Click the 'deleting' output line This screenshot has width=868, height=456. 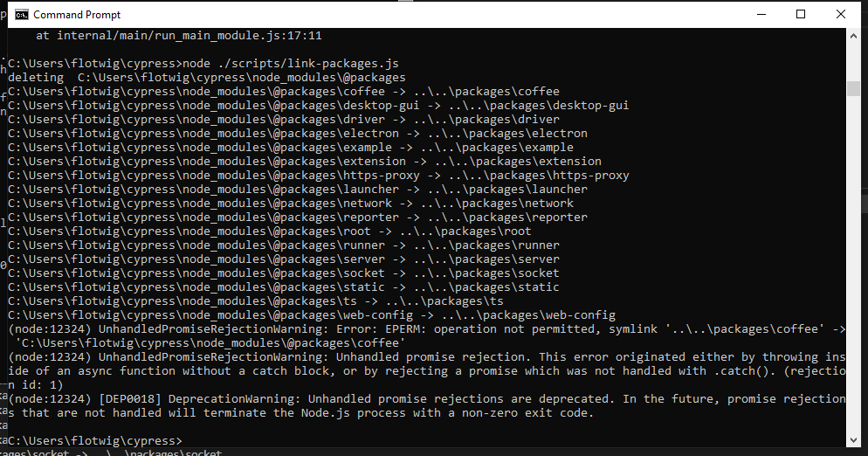pyautogui.click(x=206, y=78)
